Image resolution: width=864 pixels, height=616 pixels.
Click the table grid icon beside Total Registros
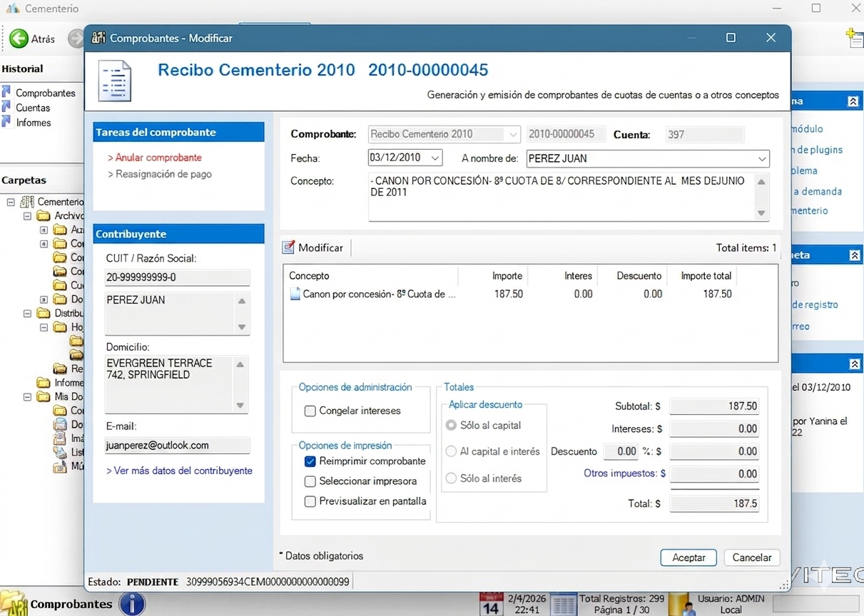tap(563, 604)
